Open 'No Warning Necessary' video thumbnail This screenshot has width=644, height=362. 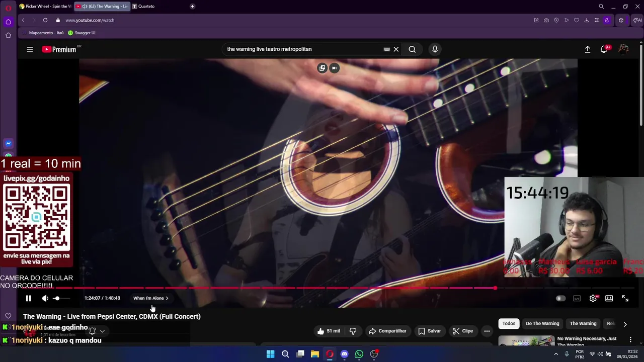(526, 341)
